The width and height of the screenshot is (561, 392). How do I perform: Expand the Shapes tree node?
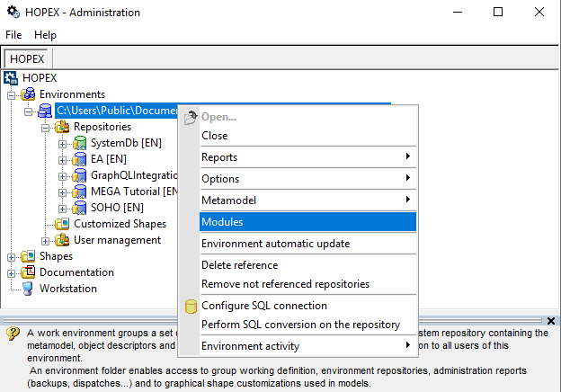pyautogui.click(x=12, y=256)
